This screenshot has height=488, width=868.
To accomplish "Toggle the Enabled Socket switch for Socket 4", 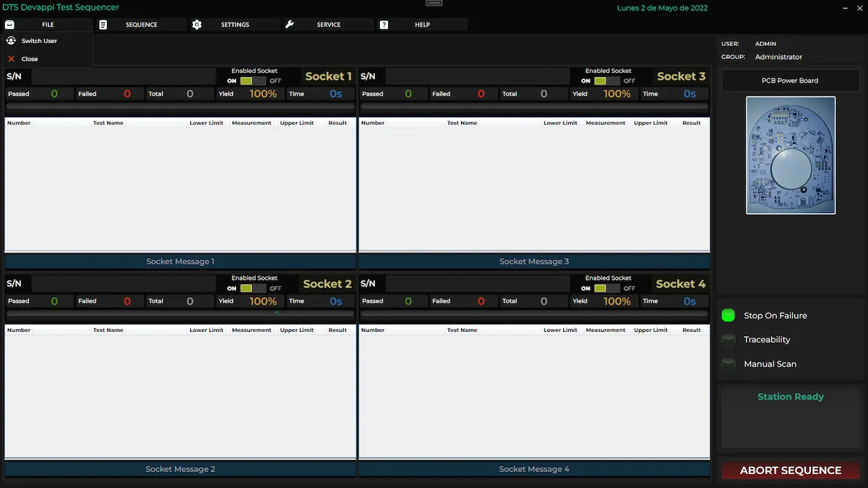I will [x=607, y=288].
